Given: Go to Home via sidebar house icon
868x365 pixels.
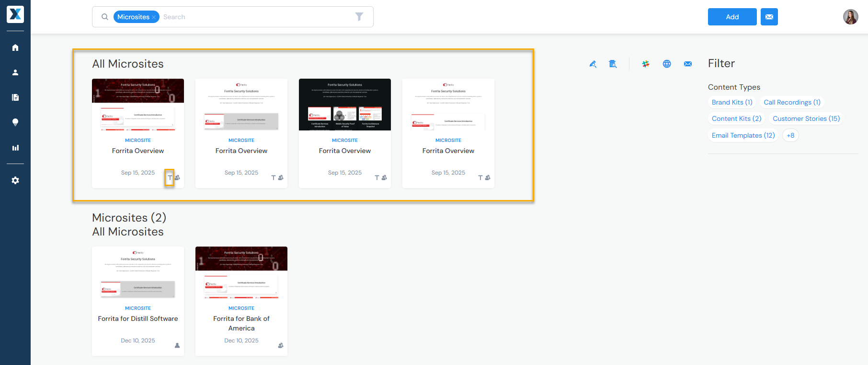Looking at the screenshot, I should point(15,47).
